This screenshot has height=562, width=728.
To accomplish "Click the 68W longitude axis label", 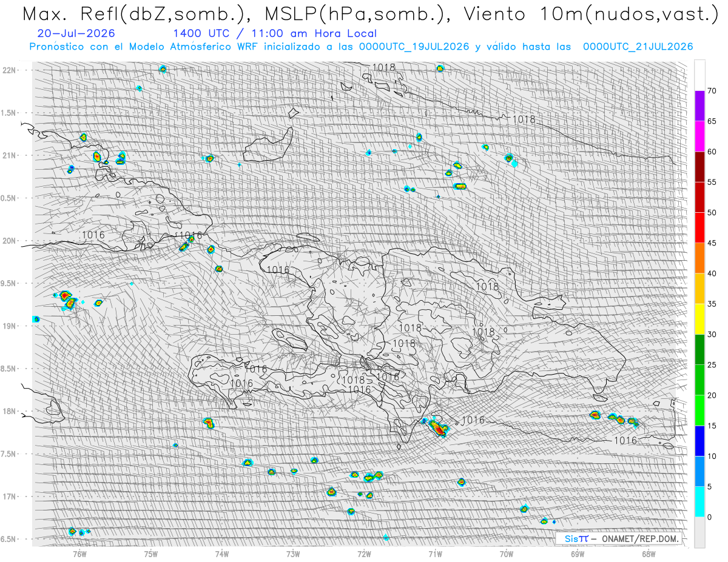I will point(648,553).
